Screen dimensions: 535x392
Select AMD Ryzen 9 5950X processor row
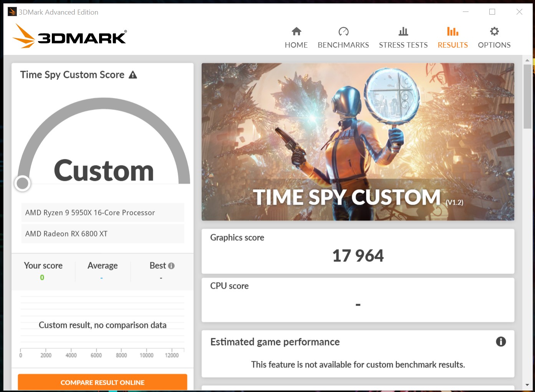(x=103, y=212)
